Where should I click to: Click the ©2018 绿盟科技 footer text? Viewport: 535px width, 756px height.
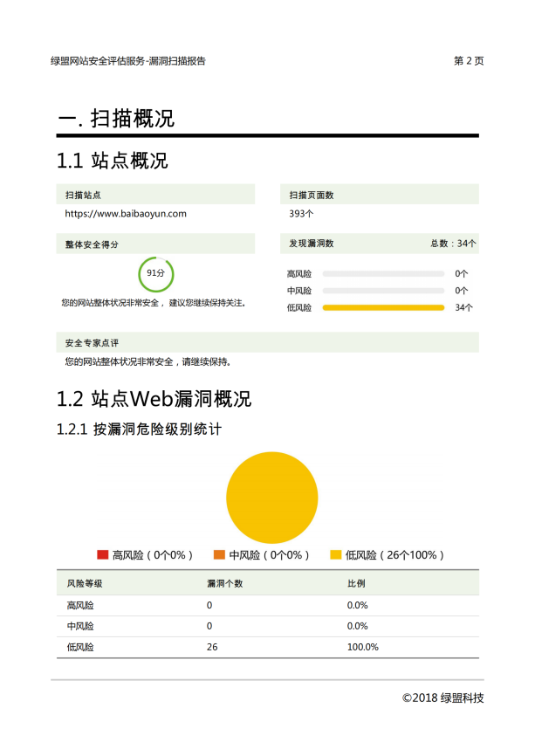[x=442, y=698]
